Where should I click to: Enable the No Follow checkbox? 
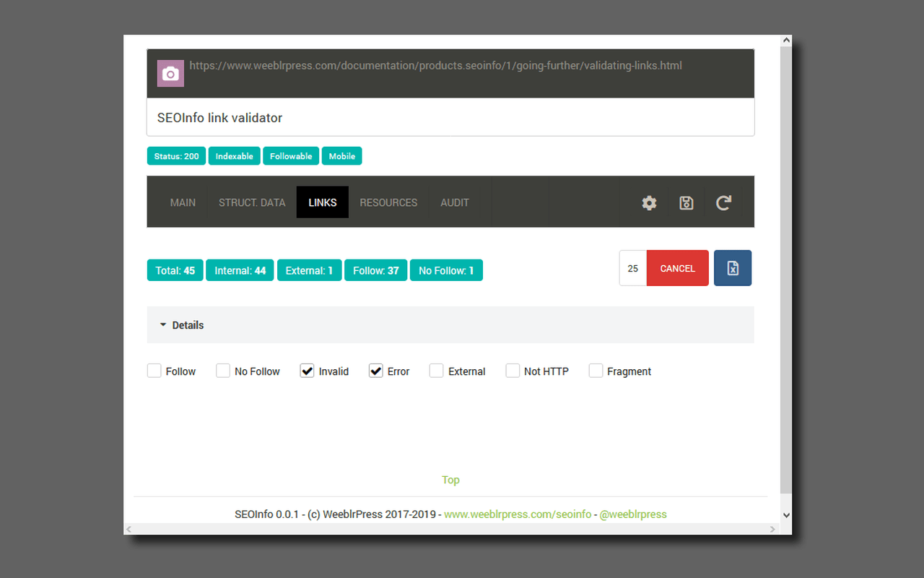223,371
